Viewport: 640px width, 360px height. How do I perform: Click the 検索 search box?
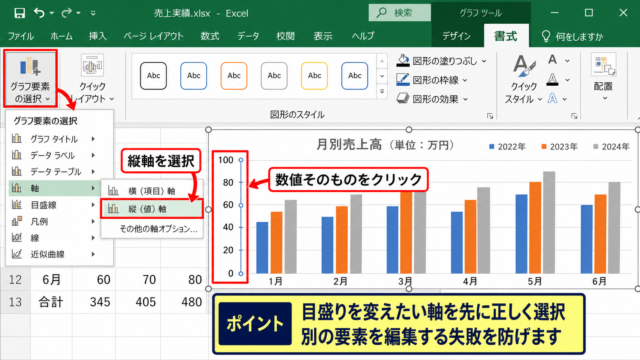(x=400, y=13)
